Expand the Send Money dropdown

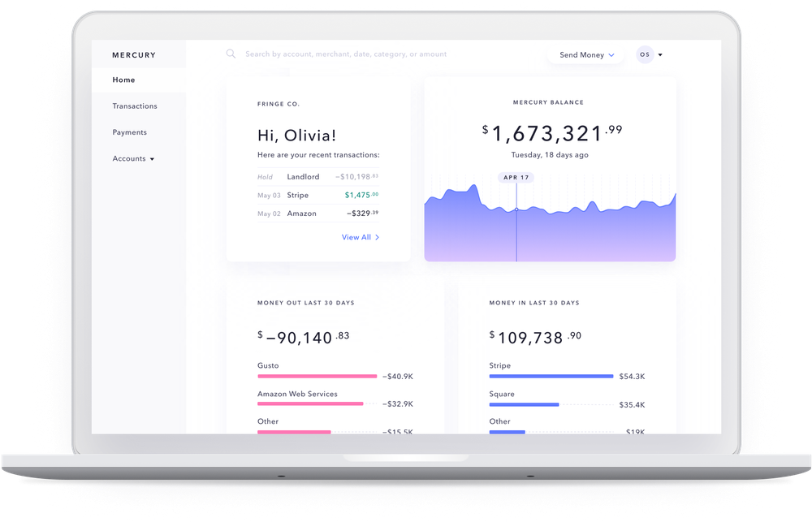coord(586,55)
